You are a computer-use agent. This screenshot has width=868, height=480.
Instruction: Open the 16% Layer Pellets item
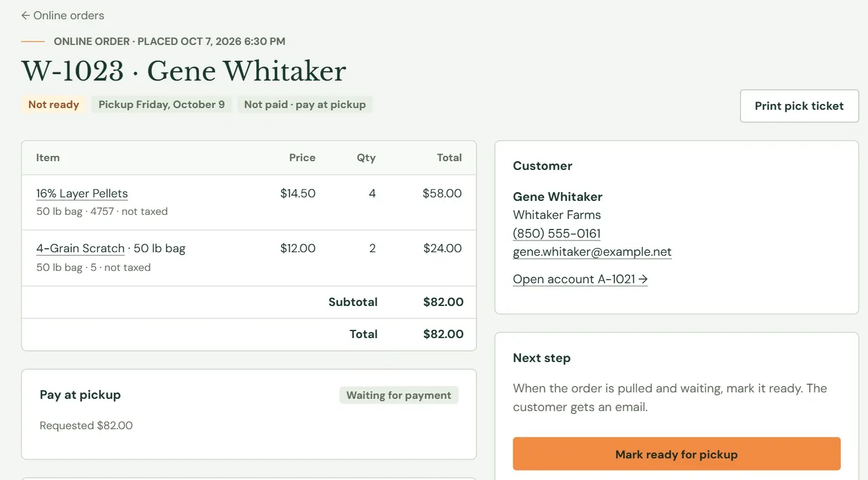tap(82, 193)
